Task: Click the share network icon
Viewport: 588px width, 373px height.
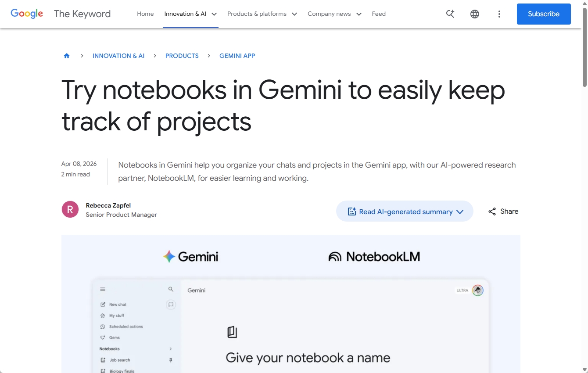Action: [x=492, y=212]
